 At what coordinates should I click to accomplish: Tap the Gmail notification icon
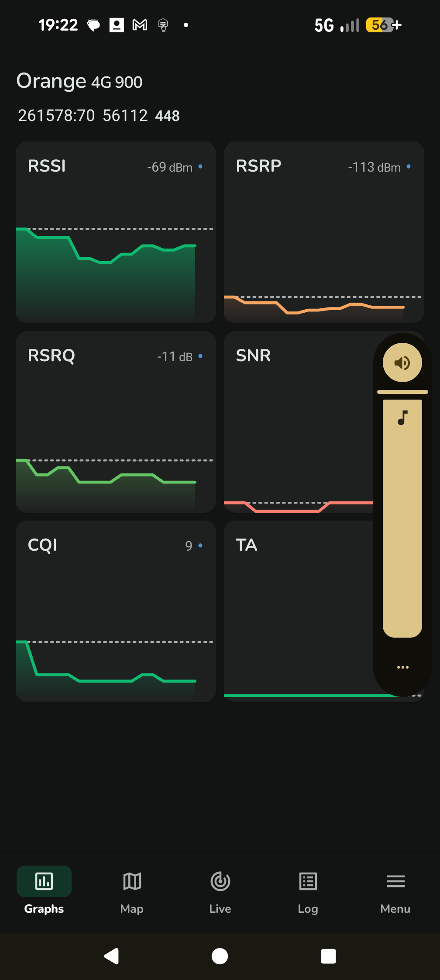[140, 25]
